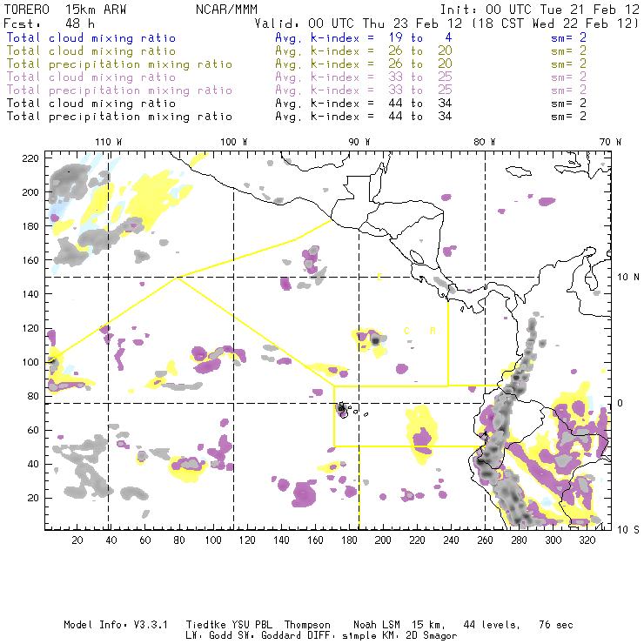The height and width of the screenshot is (644, 644).
Task: Click "44 to 34" k-index range beside black cloud row
Action: click(x=420, y=104)
